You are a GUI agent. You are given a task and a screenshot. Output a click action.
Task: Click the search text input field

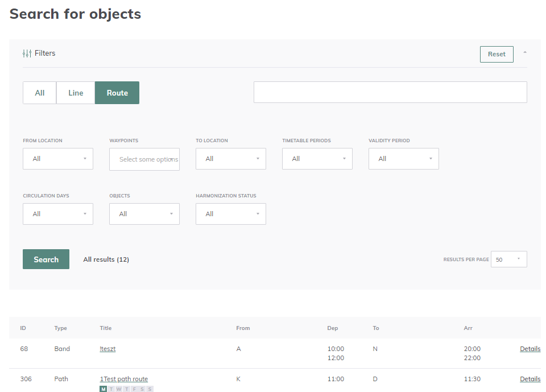[390, 92]
